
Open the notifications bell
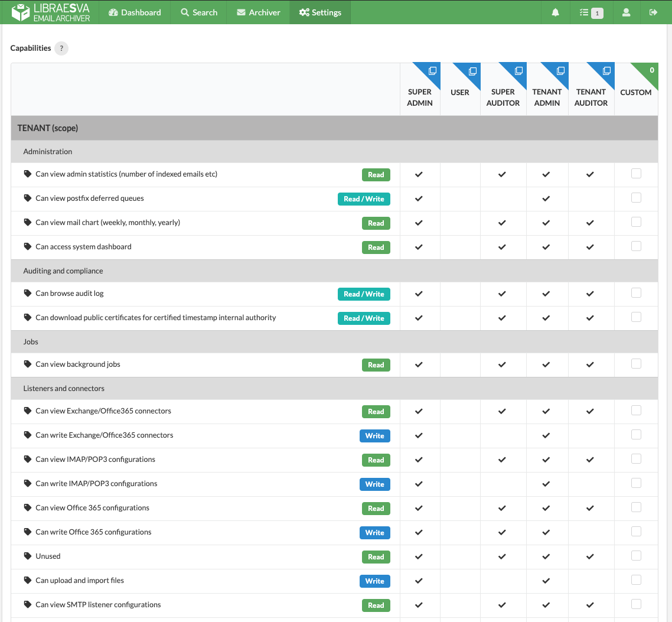555,12
